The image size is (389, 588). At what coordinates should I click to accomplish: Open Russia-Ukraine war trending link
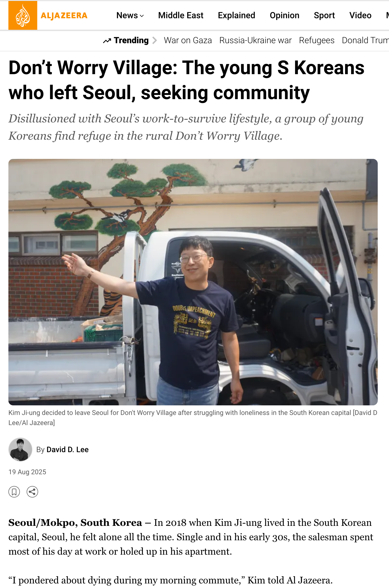pyautogui.click(x=255, y=40)
